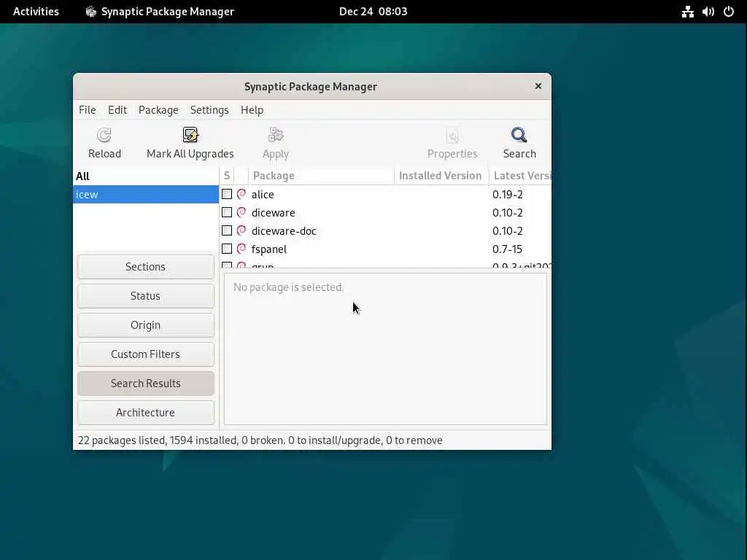Click version 0.19-2 of alice
Viewport: 747px width, 560px height.
point(508,194)
